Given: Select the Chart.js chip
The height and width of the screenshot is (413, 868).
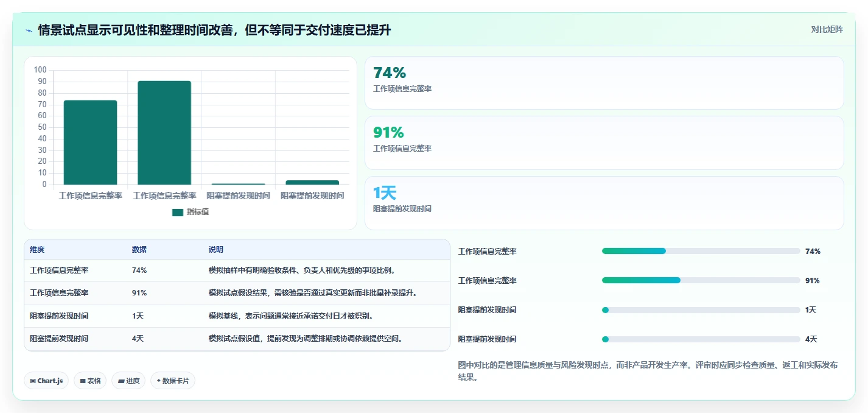Looking at the screenshot, I should tap(47, 381).
